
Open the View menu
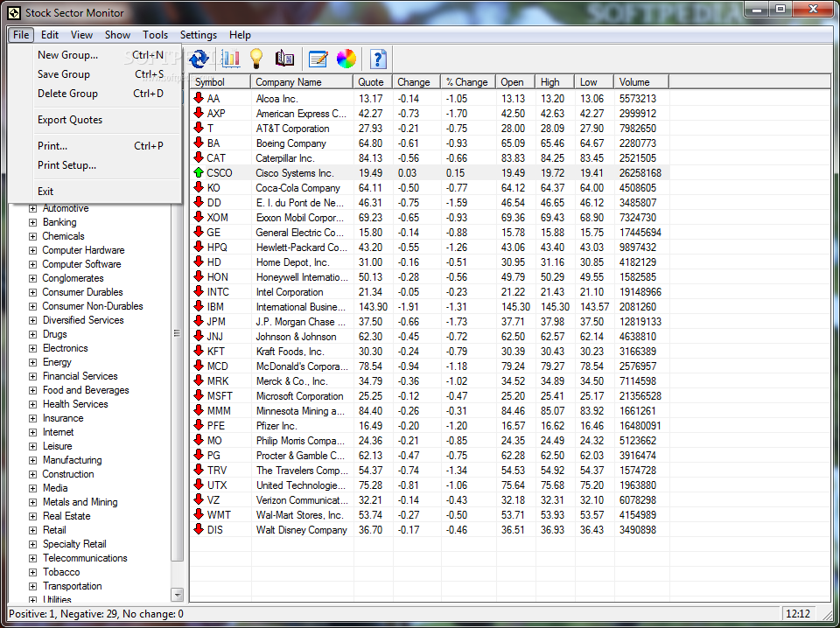coord(81,35)
